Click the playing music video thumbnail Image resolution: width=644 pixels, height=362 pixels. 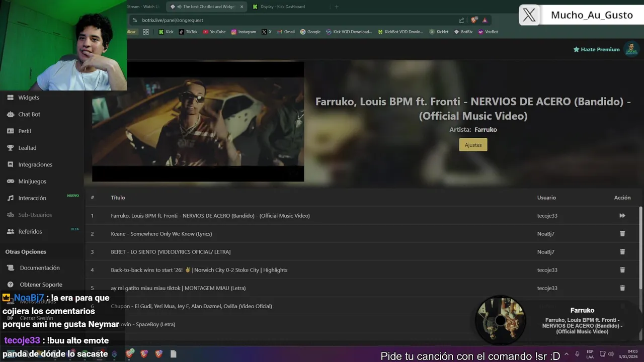tap(198, 122)
